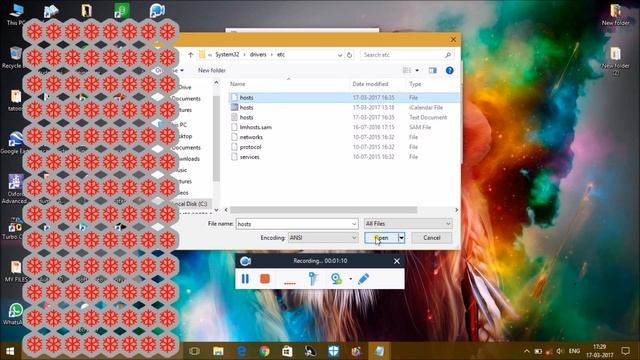Launch File Explorer from the taskbar
Viewport: 640px width, 360px height.
coord(218,351)
